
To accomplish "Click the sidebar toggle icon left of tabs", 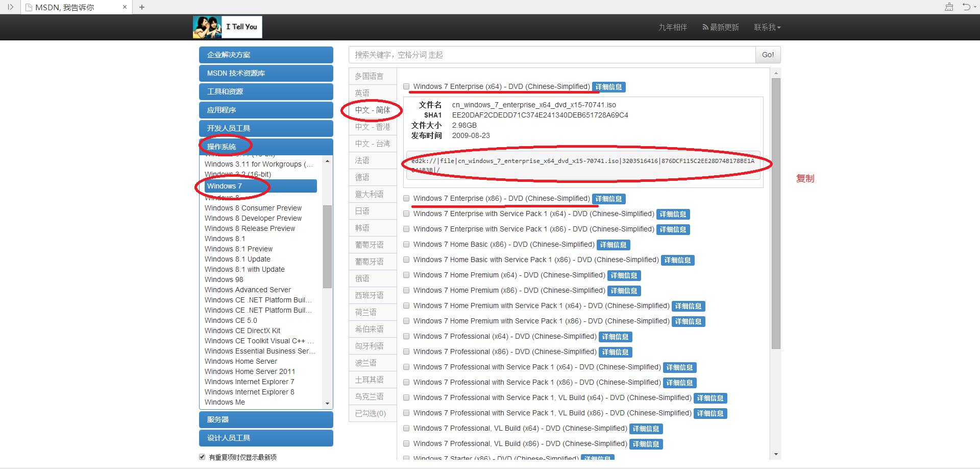I will point(10,7).
